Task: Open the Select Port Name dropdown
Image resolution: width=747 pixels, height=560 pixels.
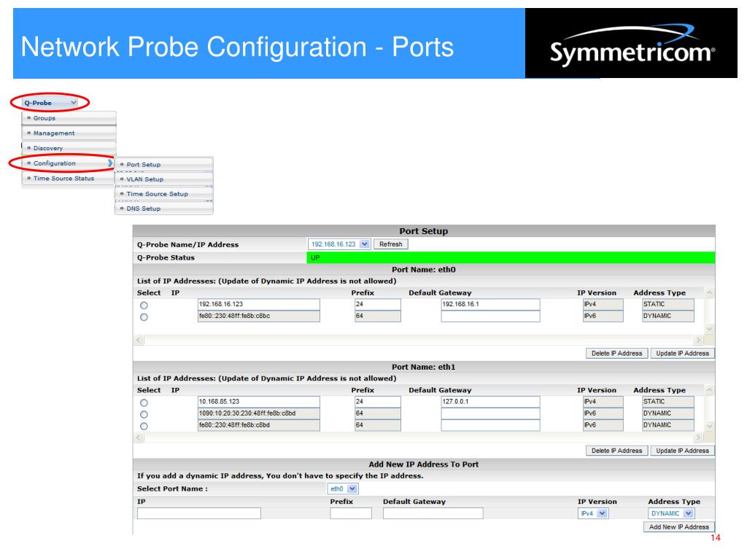Action: click(343, 489)
